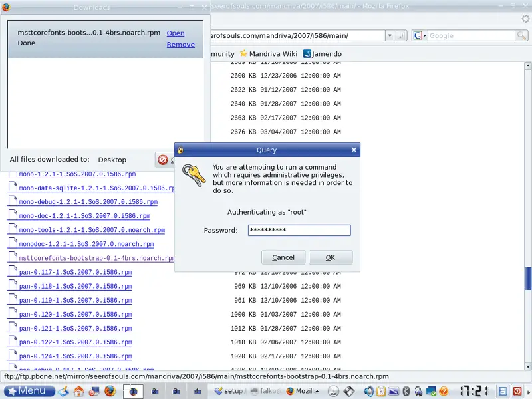Open pan-0.118-1 rpm link
The height and width of the screenshot is (399, 532).
[x=75, y=286]
